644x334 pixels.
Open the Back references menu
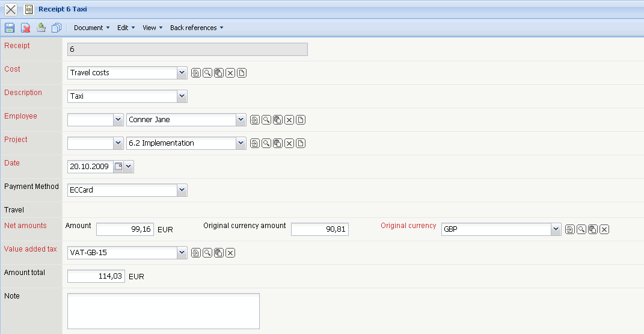point(197,28)
